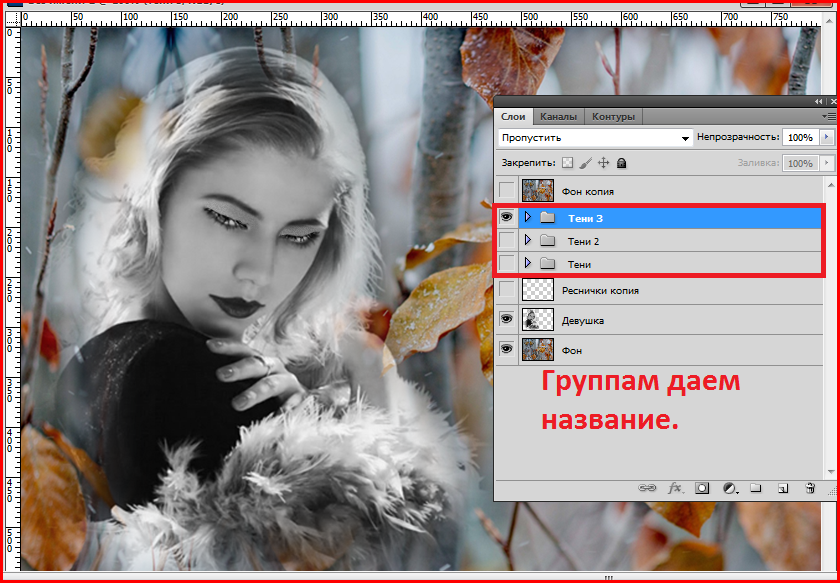Select the Фон копия layer name

[588, 191]
